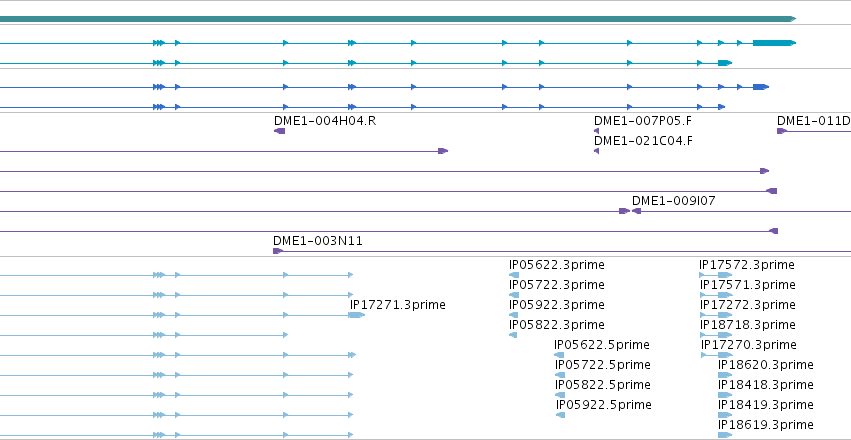Click the glyph under IP05822.5prime
The height and width of the screenshot is (440, 851).
[560, 395]
